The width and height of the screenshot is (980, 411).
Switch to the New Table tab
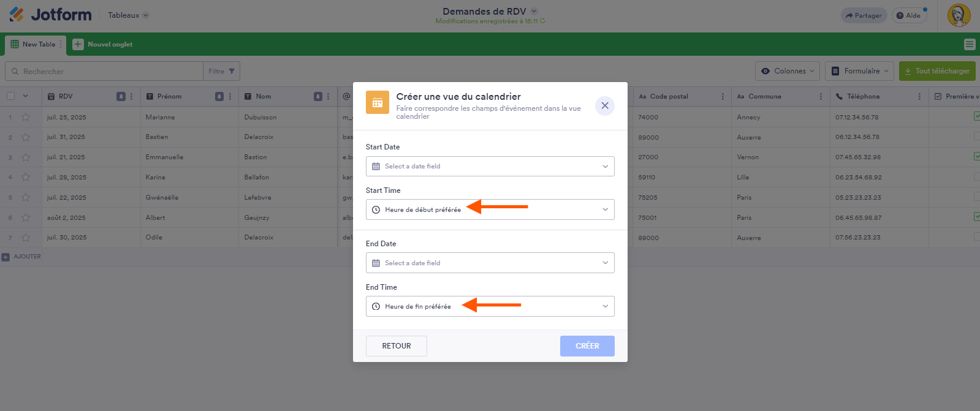34,44
